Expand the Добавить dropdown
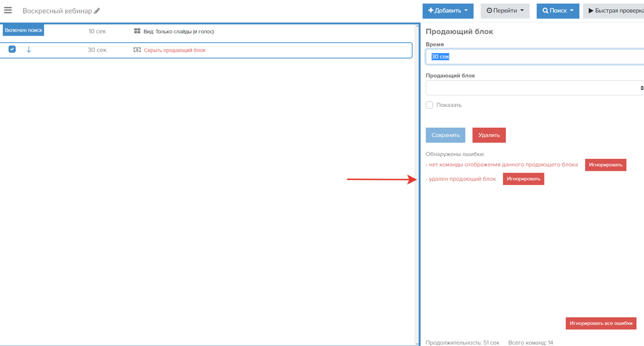 click(448, 11)
